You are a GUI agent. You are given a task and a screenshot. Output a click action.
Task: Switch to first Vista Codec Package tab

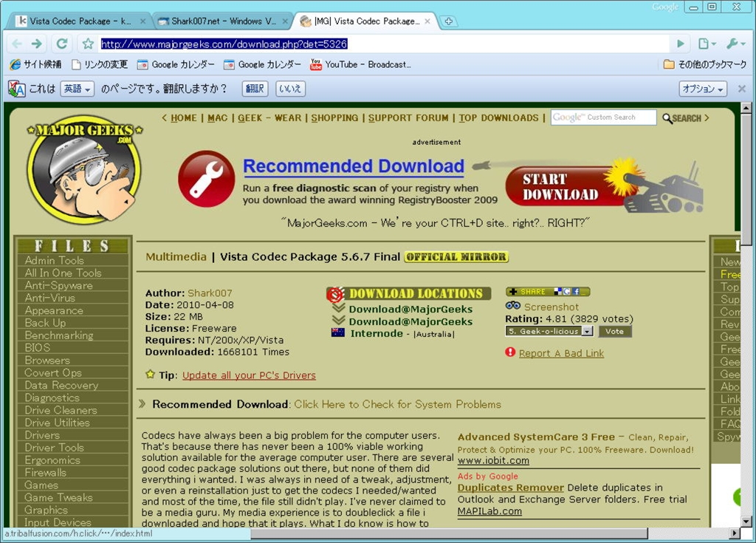coord(80,21)
